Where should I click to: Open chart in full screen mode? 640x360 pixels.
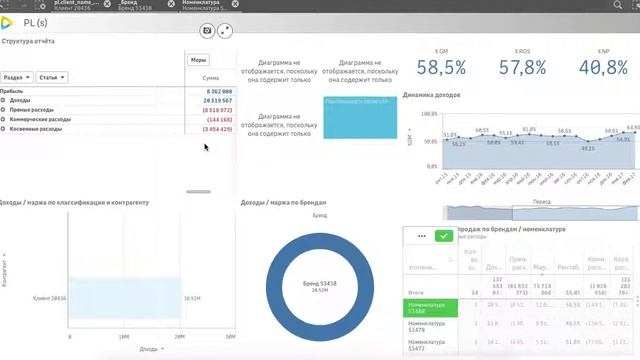(x=225, y=31)
